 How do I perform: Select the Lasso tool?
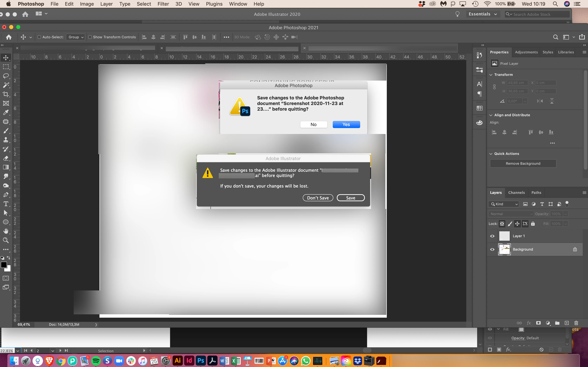(6, 76)
